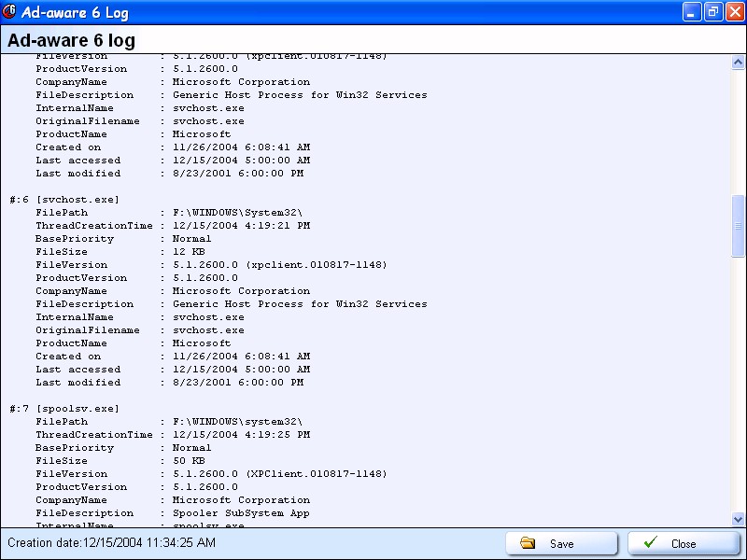Image resolution: width=747 pixels, height=560 pixels.
Task: Click 'Creation date:12/15/2004 11:34:25 AM' status text
Action: point(111,542)
